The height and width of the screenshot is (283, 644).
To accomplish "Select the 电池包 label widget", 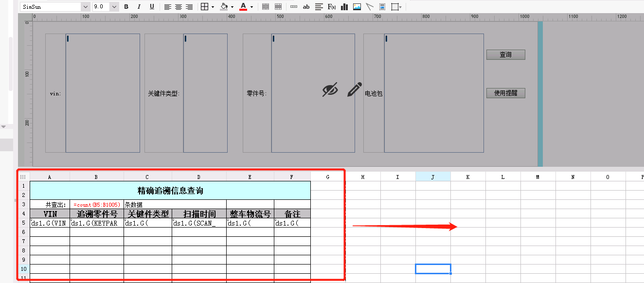I will point(374,93).
